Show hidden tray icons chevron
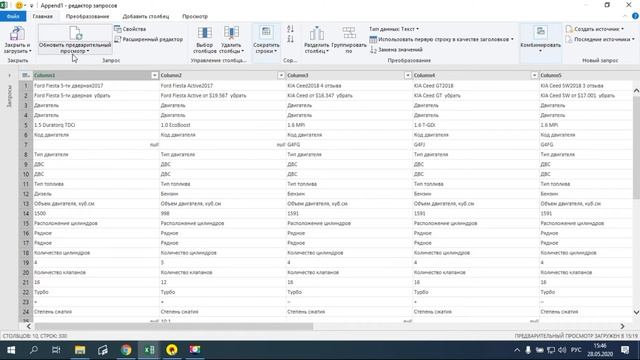The width and height of the screenshot is (640, 360). [x=517, y=350]
